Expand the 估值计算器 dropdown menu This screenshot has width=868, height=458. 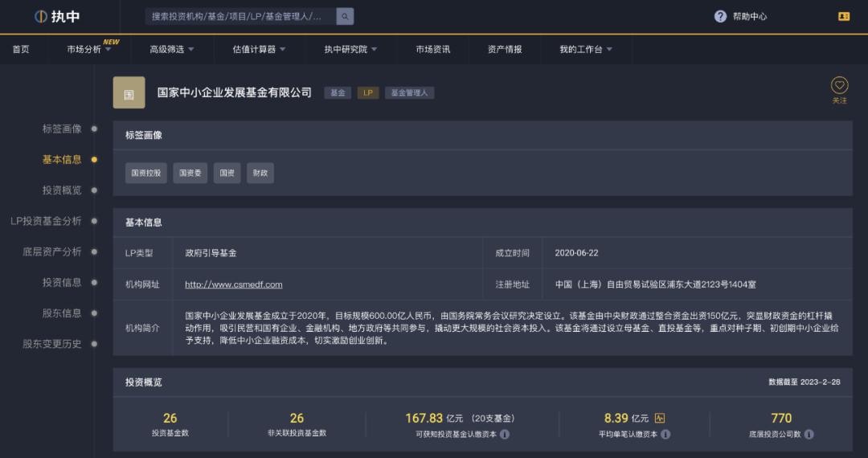coord(259,49)
